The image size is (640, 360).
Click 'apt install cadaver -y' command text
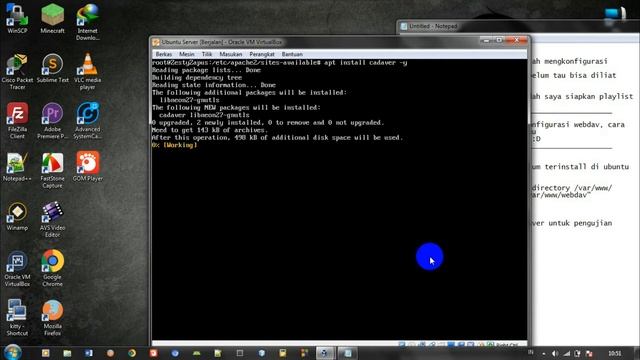[365, 63]
